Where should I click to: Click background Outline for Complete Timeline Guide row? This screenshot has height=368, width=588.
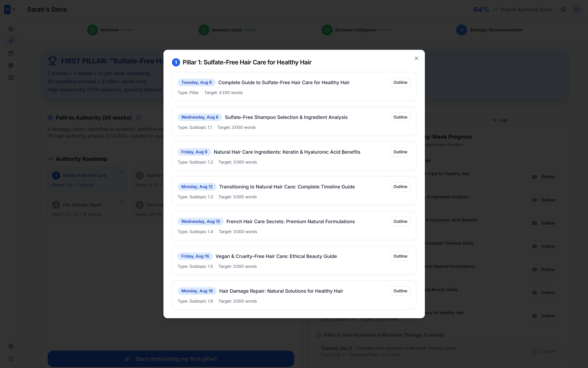coord(544,246)
